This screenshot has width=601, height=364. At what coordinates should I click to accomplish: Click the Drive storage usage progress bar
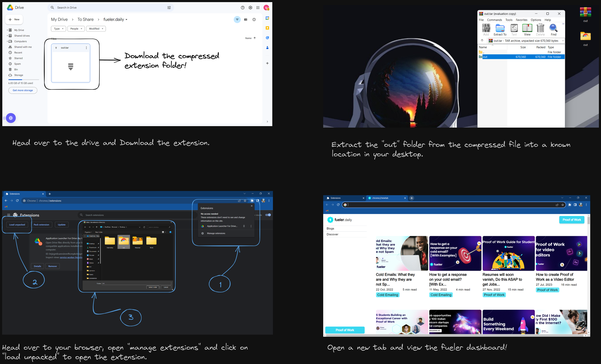(23, 79)
